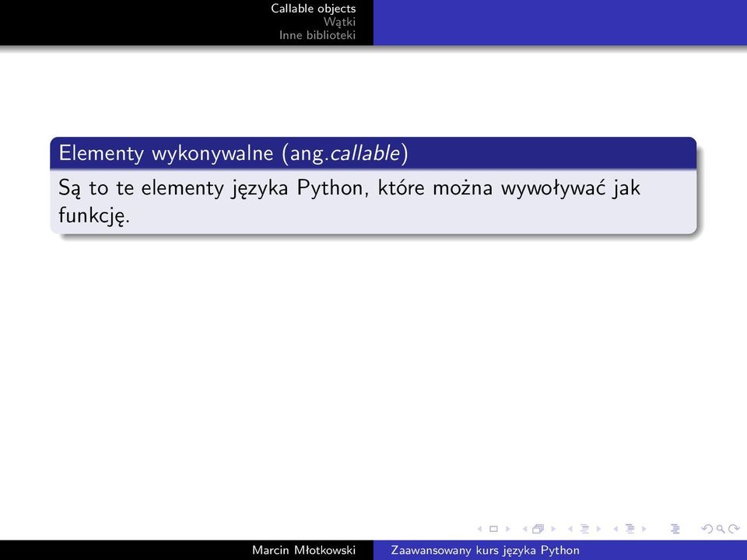Click the section navigation icon

[x=630, y=529]
